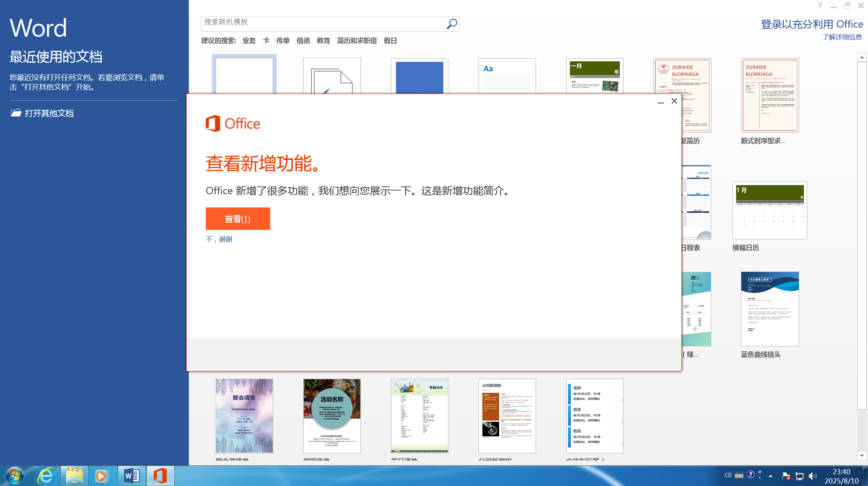Click the 不，谢谢 link
Screen dimensions: 868x486
point(219,239)
